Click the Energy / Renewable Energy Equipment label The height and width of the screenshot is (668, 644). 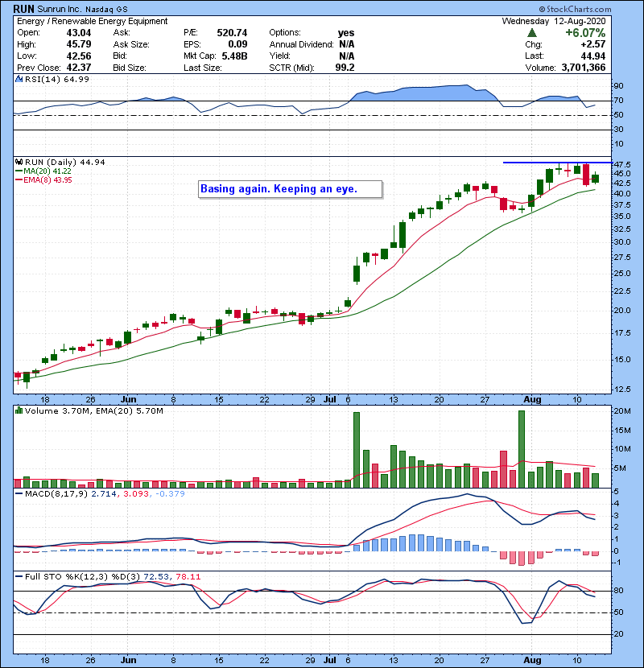click(92, 21)
